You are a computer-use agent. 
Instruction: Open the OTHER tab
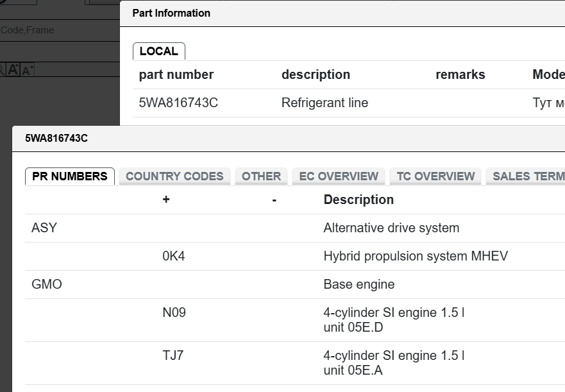click(261, 176)
